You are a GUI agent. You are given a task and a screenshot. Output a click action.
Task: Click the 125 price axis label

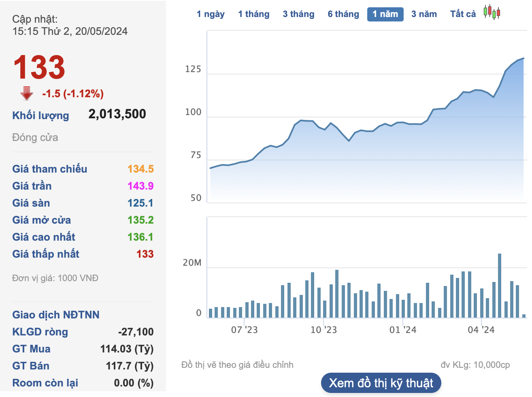193,69
